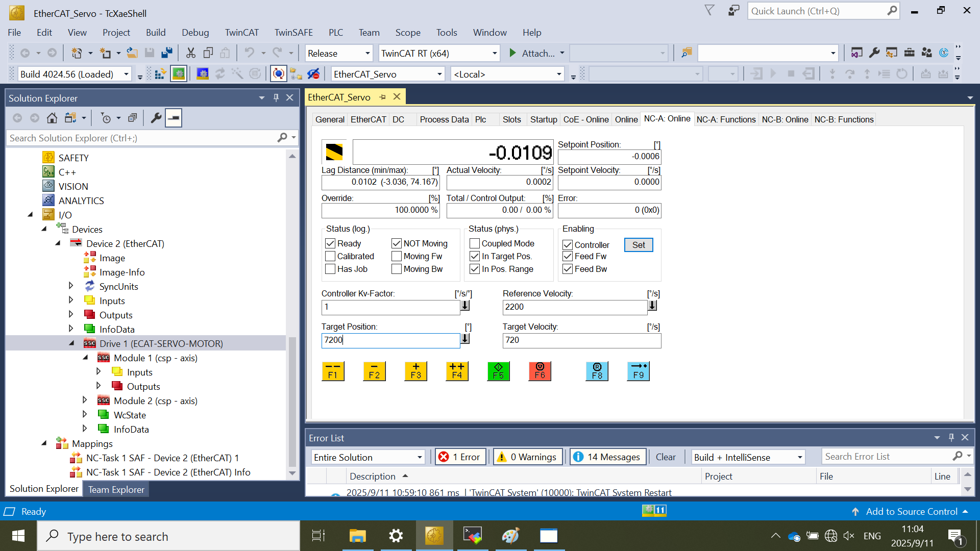Click the F1 fast backward jog button

(333, 371)
